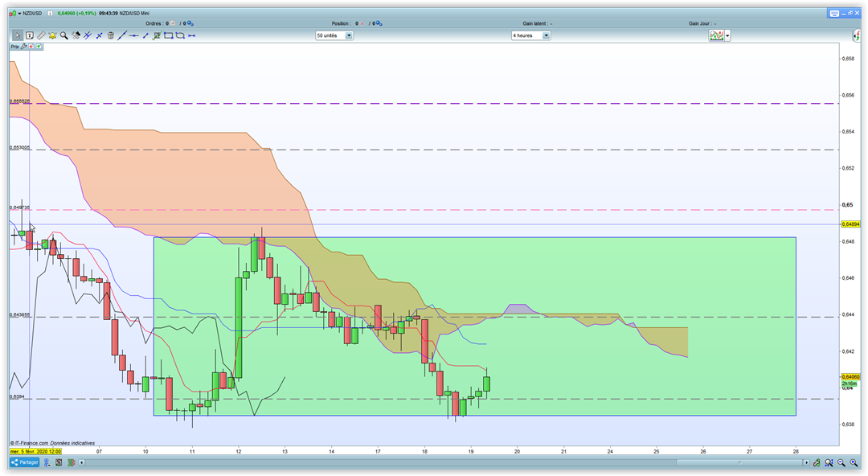
Task: Click the 0,6394 level label
Action: point(17,396)
